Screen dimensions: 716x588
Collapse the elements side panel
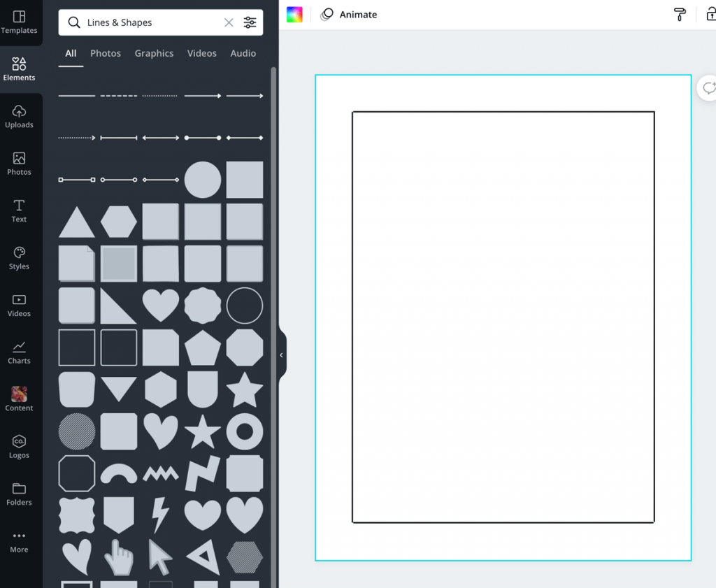pos(282,355)
